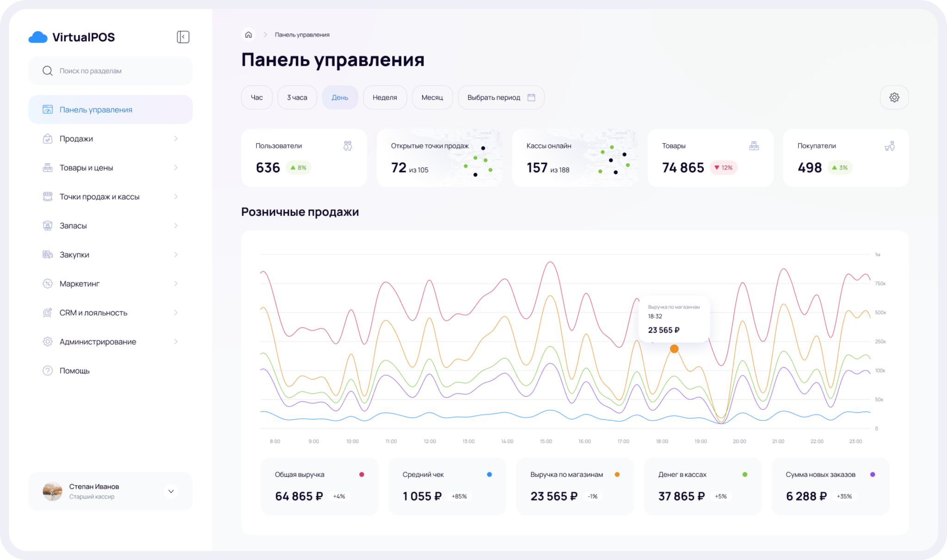
Task: Toggle the Денег в кассах series via its green dot
Action: click(x=744, y=474)
